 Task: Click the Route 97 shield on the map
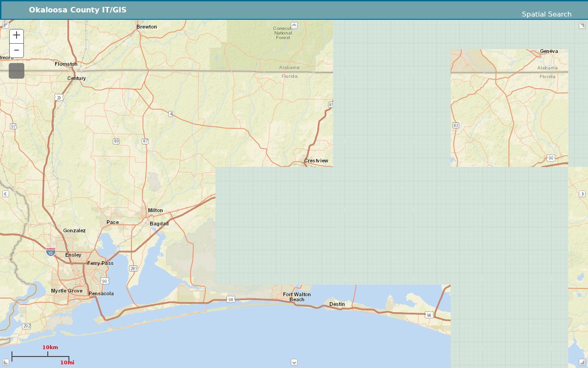pyautogui.click(x=13, y=126)
